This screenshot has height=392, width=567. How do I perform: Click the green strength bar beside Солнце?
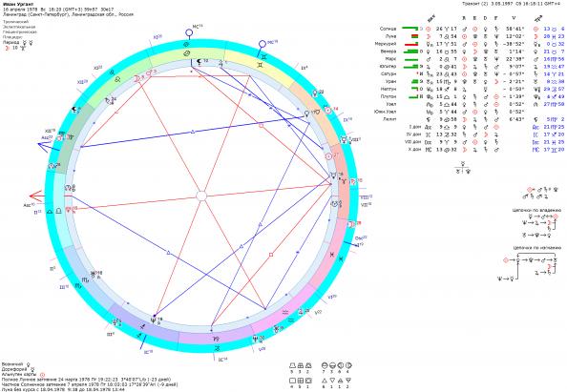point(409,29)
